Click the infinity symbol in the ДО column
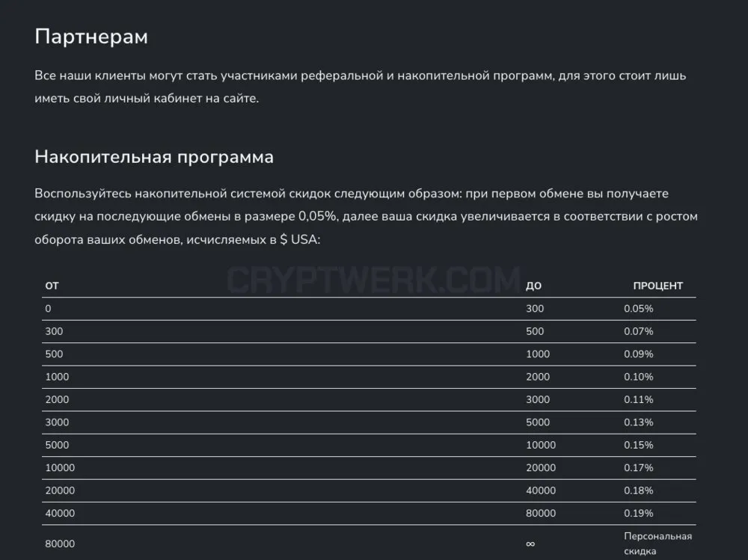The width and height of the screenshot is (748, 560). pos(530,544)
